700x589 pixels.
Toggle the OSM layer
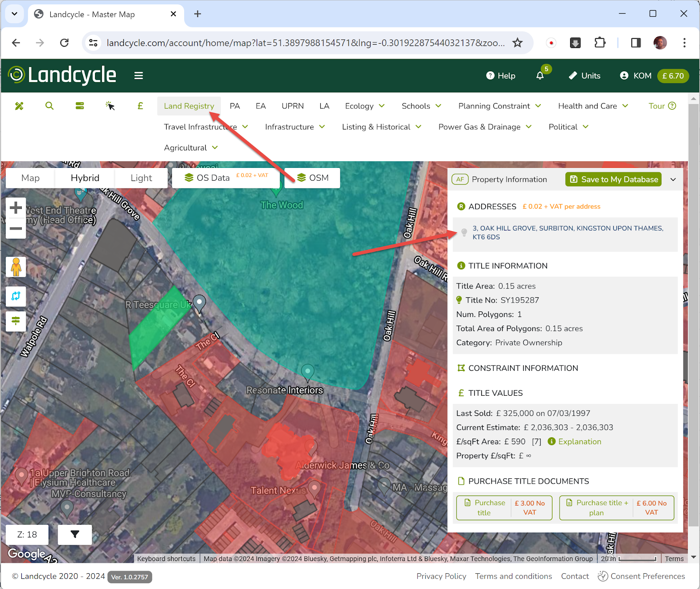click(312, 178)
